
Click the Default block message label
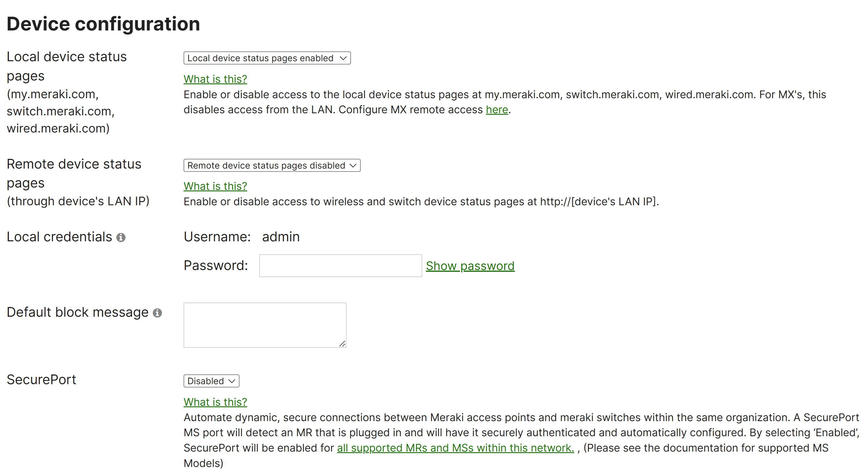tap(77, 312)
